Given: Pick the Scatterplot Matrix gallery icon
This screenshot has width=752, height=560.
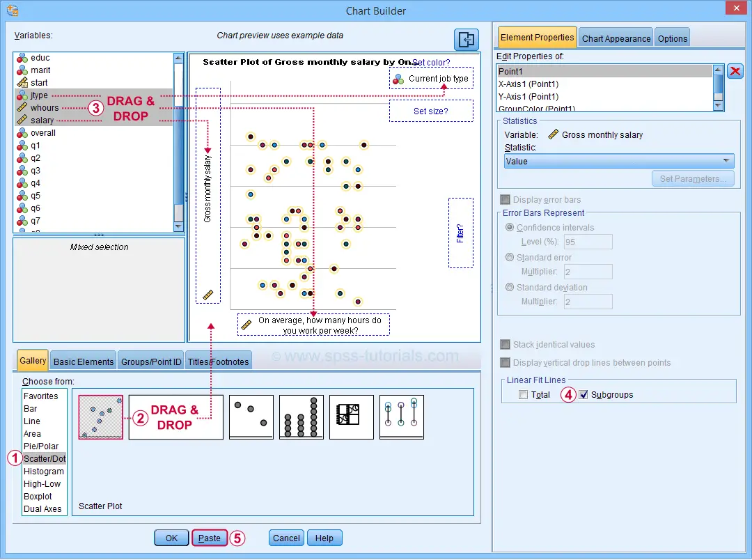Looking at the screenshot, I should (x=352, y=417).
